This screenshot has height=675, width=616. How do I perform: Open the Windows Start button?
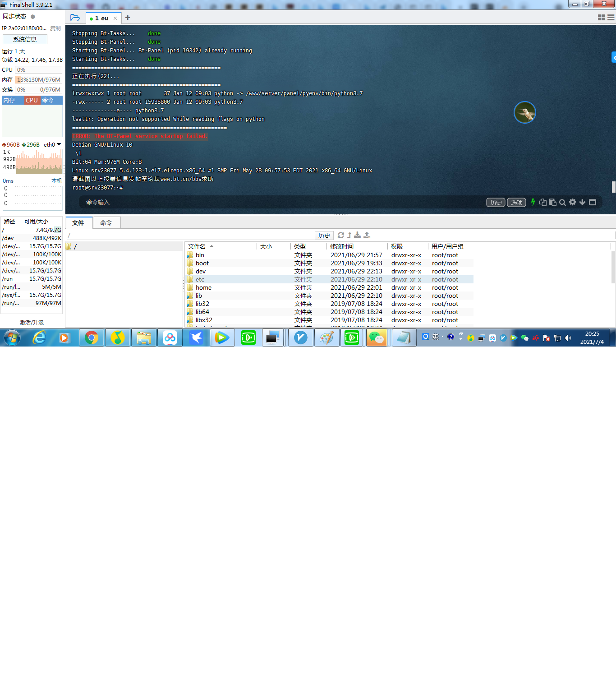pyautogui.click(x=12, y=337)
